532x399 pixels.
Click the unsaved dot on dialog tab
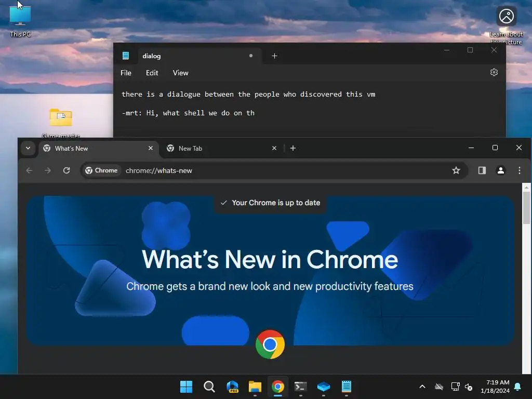(251, 56)
